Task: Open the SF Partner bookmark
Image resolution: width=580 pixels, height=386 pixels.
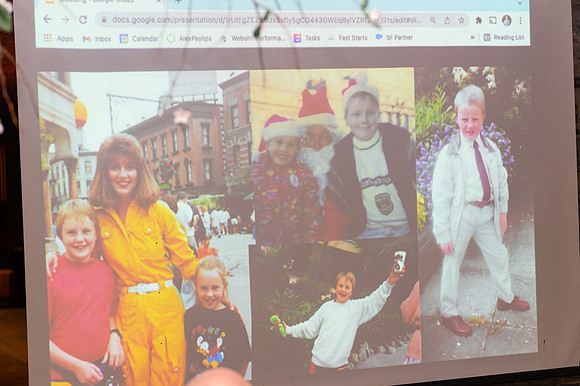Action: (x=394, y=37)
